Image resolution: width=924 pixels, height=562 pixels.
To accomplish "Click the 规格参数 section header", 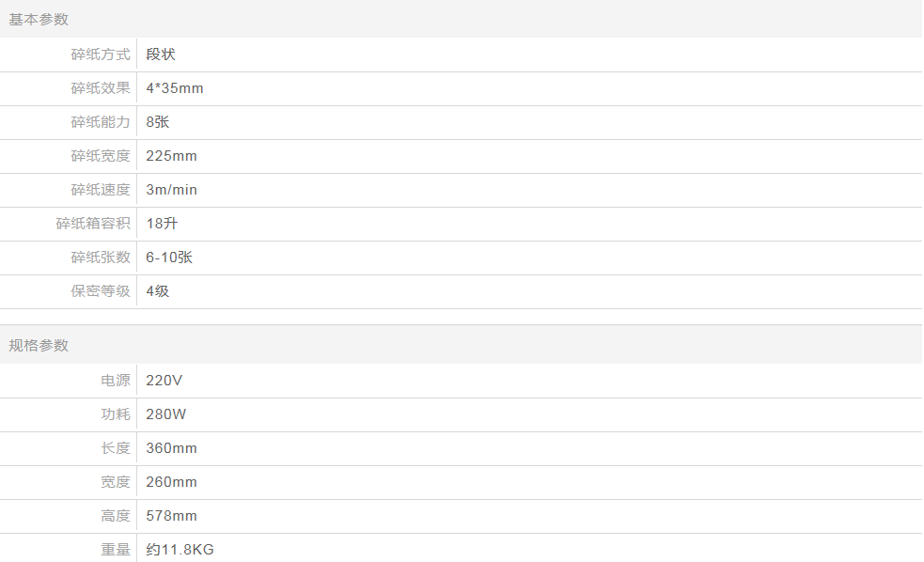I will click(39, 345).
